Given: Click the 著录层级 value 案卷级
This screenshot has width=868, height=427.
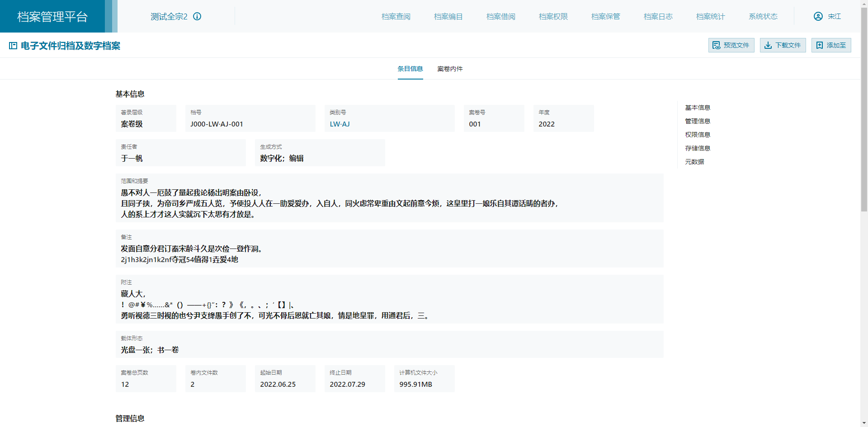Looking at the screenshot, I should pos(132,124).
